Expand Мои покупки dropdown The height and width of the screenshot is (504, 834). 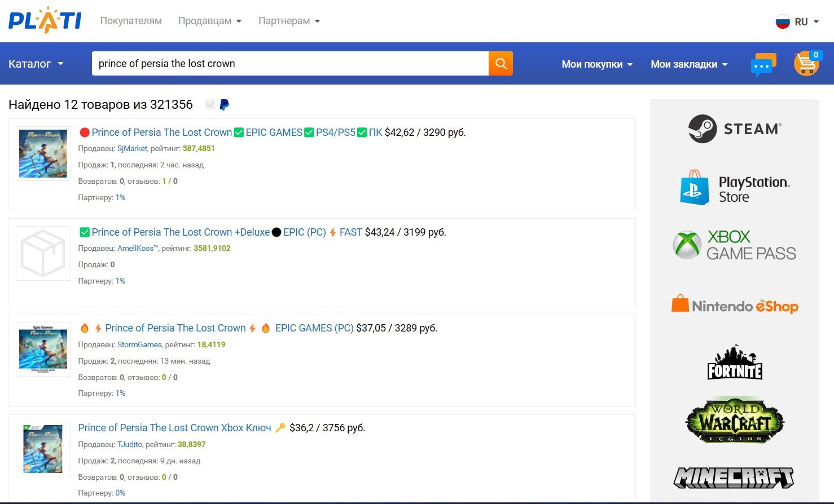597,64
